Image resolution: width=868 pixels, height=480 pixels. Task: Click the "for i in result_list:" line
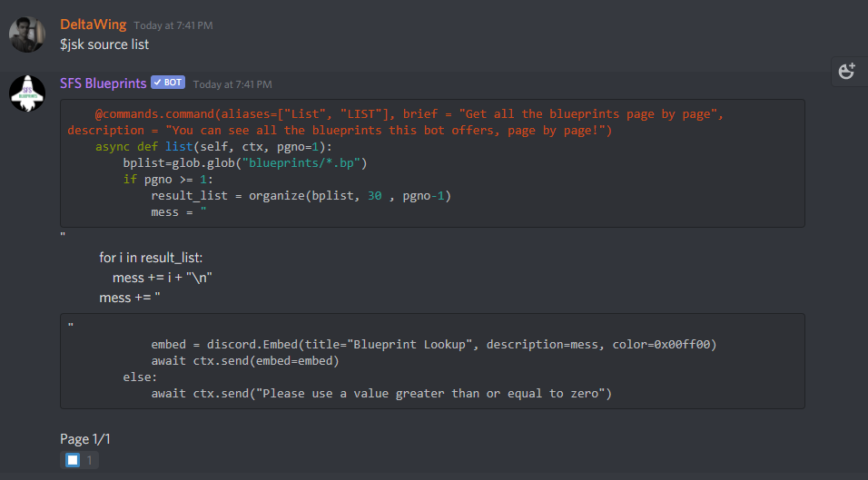[151, 258]
